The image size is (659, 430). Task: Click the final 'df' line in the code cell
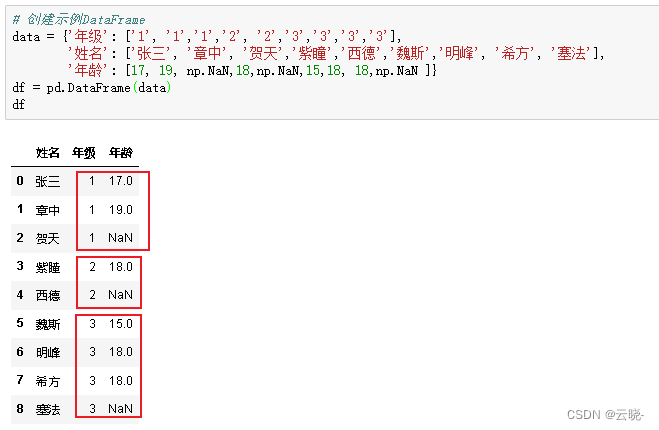click(x=18, y=104)
